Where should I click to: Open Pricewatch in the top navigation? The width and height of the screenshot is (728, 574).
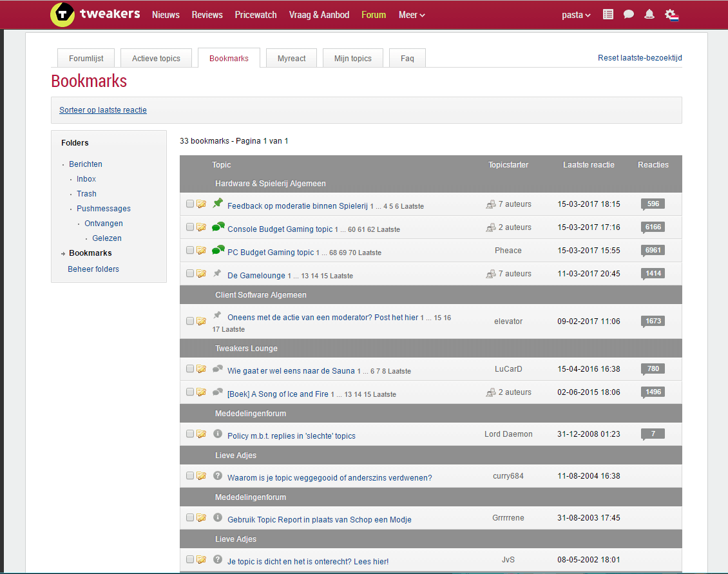256,15
